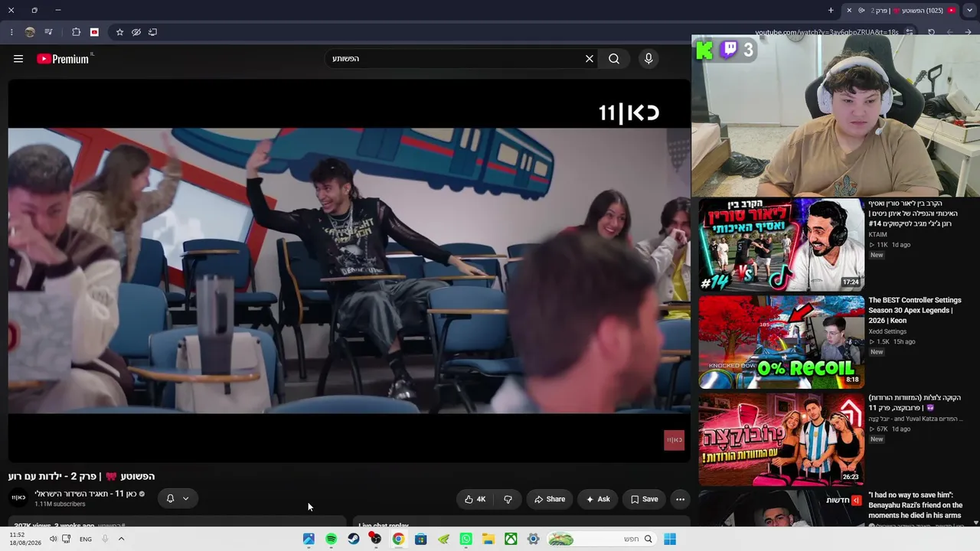Click the video player area
The height and width of the screenshot is (551, 980).
pos(349,270)
